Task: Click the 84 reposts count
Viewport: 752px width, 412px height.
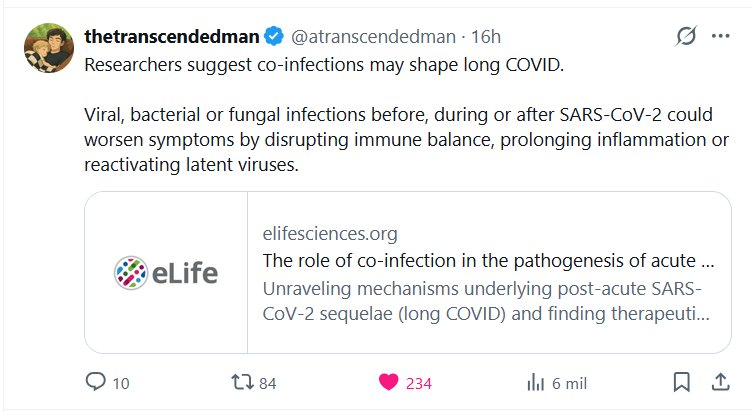Action: pyautogui.click(x=267, y=383)
